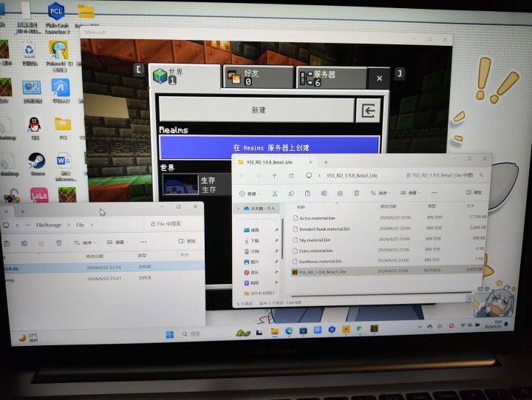Image resolution: width=532 pixels, height=400 pixels.
Task: Open the sort dropdown in YSS_RD window
Action: [x=381, y=193]
